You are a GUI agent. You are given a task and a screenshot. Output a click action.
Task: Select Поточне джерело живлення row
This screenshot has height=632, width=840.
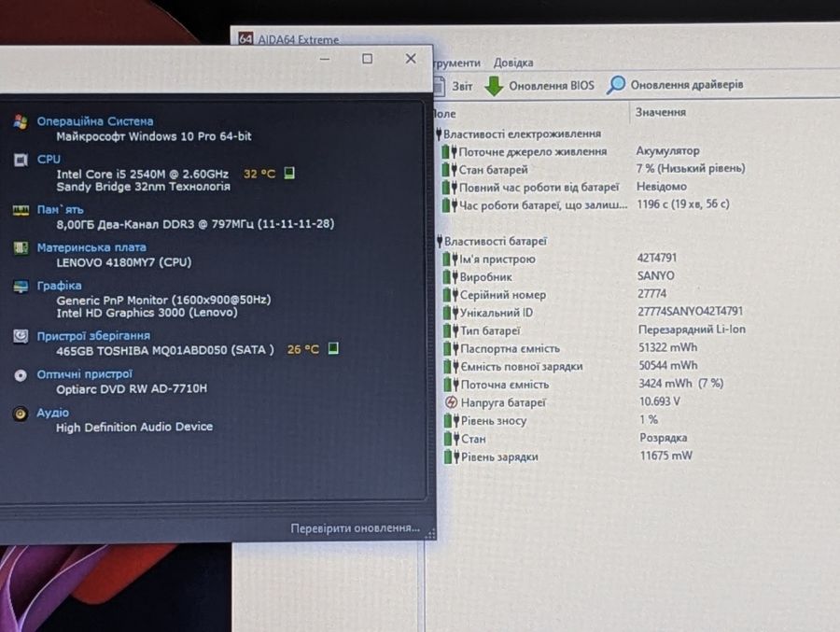[571, 151]
